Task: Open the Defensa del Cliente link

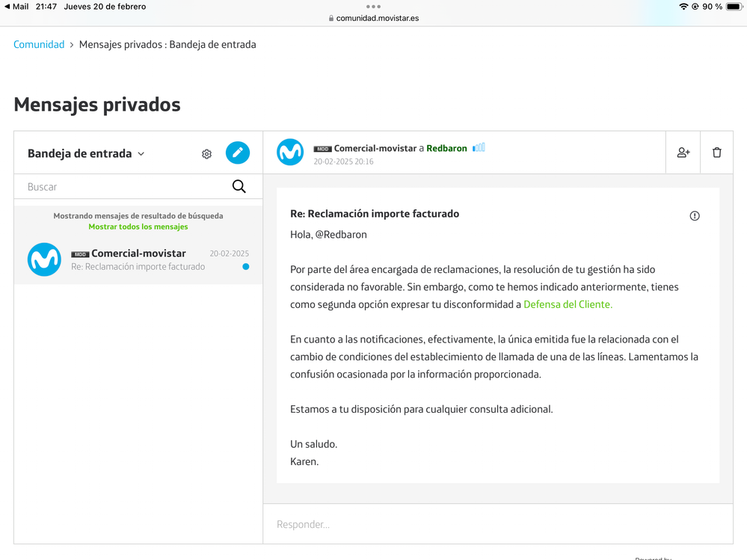Action: coord(568,304)
